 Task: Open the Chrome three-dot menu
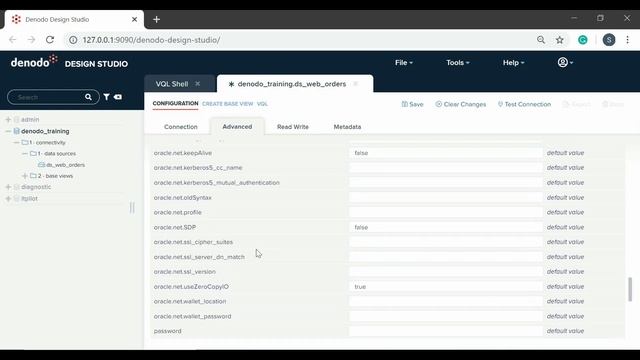tap(628, 40)
